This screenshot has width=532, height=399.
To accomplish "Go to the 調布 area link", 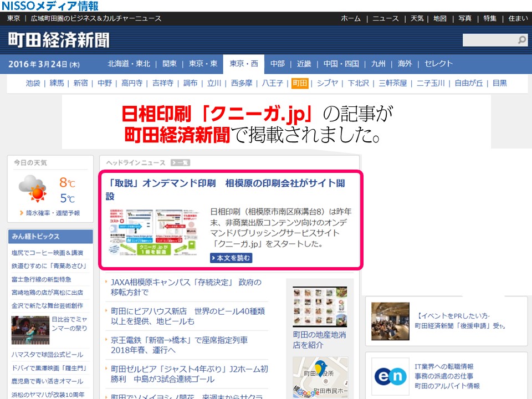I will [190, 83].
